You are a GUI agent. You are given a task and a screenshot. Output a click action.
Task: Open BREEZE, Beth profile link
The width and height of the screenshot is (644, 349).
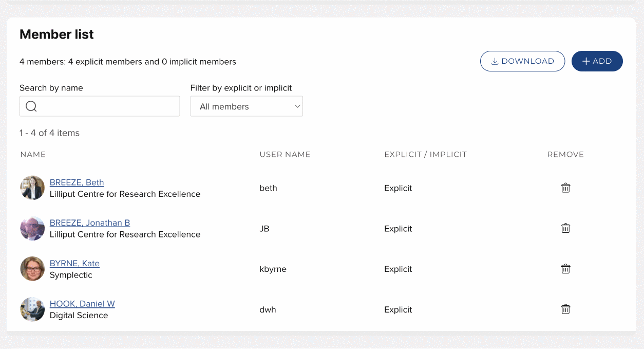[77, 182]
